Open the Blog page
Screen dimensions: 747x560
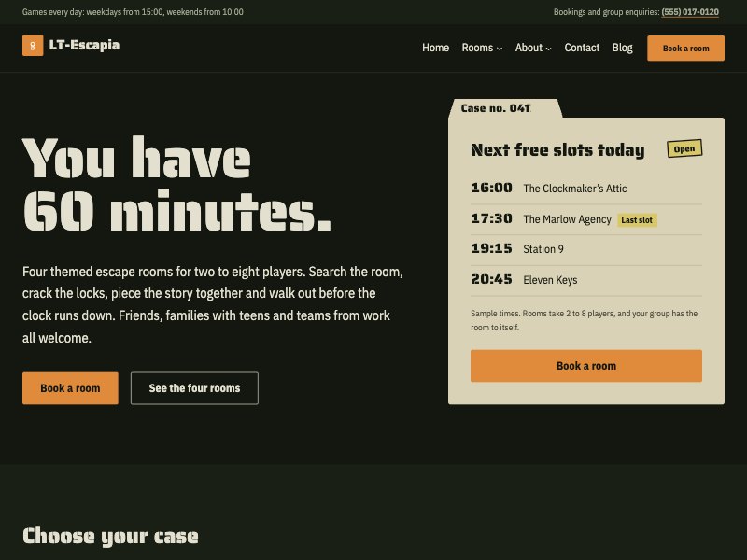[x=622, y=48]
